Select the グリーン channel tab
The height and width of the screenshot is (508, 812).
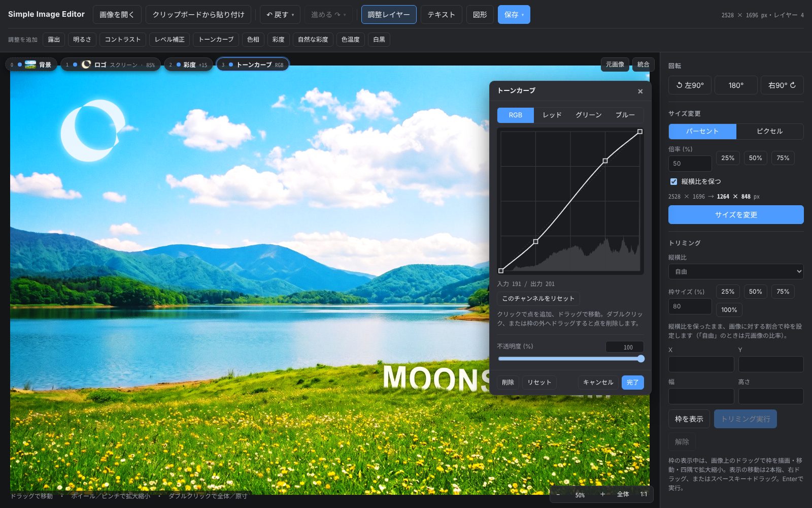(589, 115)
